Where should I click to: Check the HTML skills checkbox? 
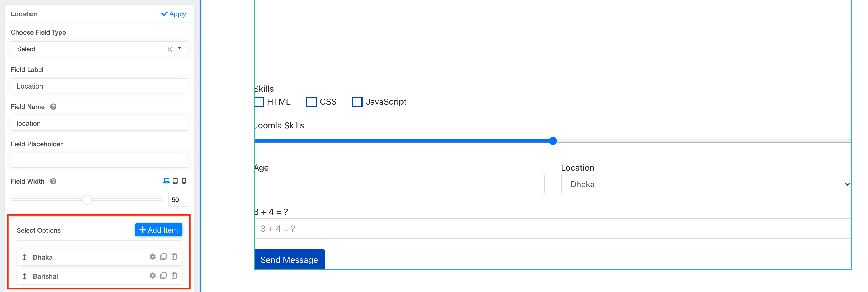259,102
